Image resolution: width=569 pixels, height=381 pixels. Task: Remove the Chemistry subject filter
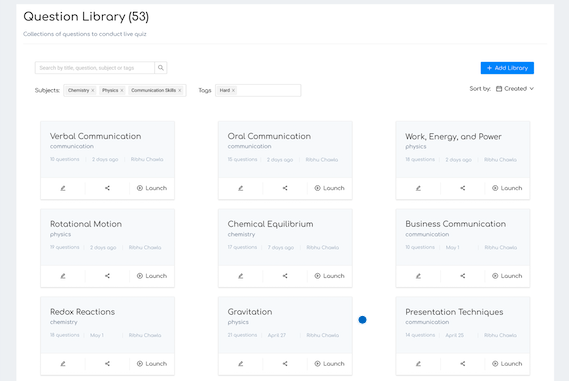93,90
